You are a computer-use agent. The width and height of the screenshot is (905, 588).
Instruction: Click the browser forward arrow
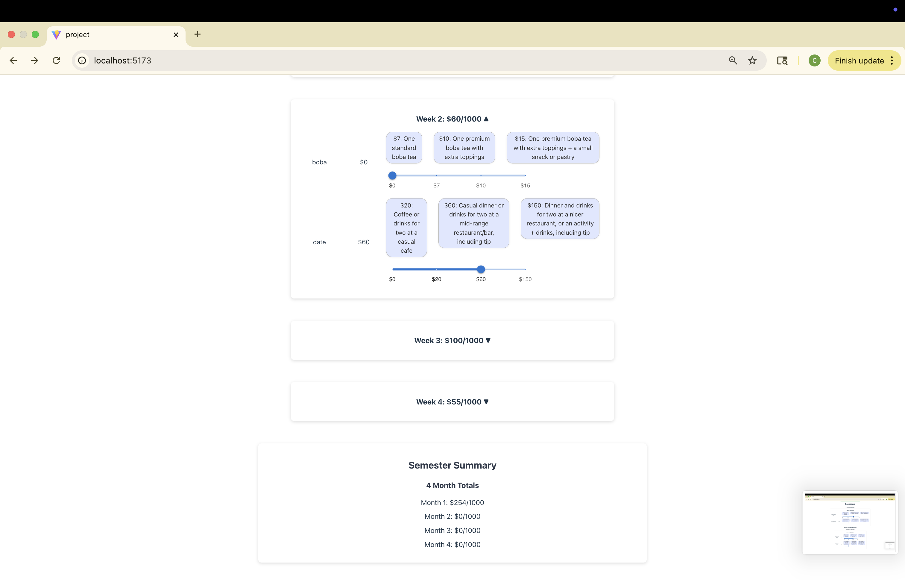35,60
